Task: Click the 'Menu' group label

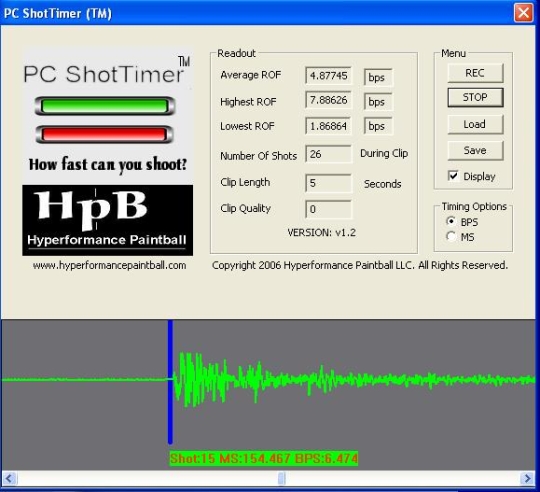Action: [x=454, y=53]
